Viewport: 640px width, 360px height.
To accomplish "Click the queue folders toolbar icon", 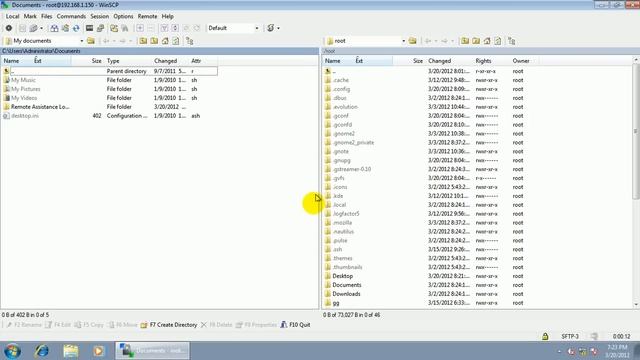I will coord(114,28).
